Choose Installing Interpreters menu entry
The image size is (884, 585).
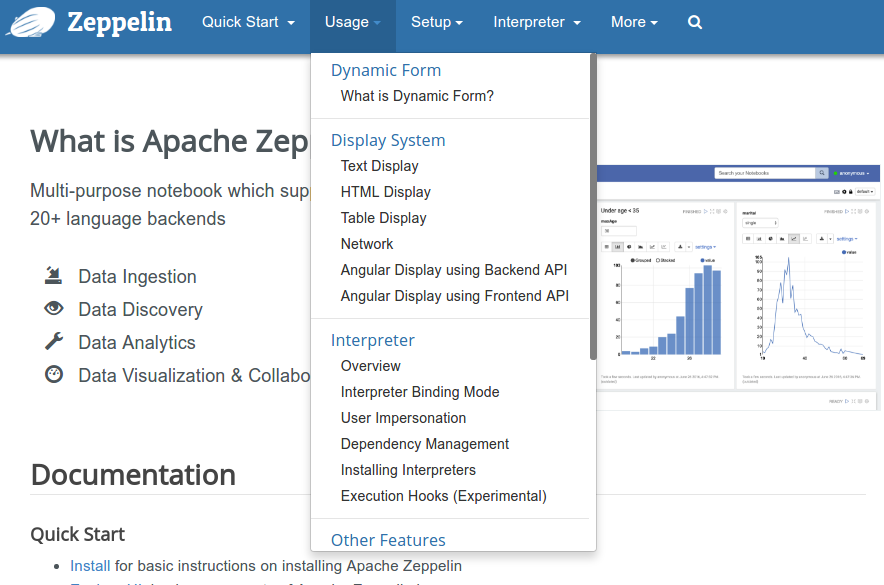pos(408,470)
